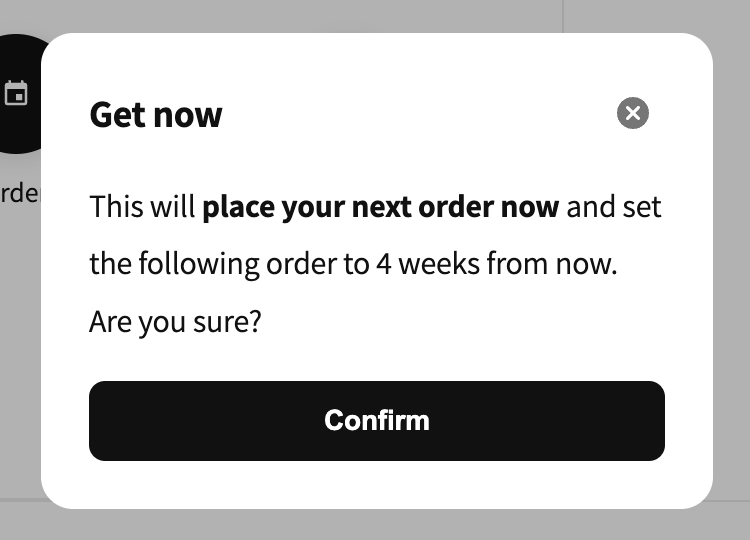The image size is (750, 540).
Task: Click the word 'weeks' in the dialog message
Action: (439, 264)
